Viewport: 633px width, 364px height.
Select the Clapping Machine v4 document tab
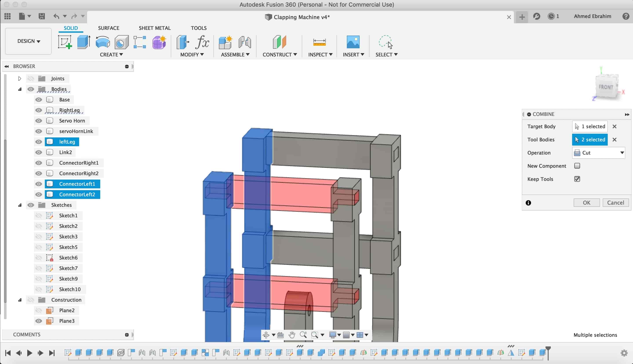[297, 17]
